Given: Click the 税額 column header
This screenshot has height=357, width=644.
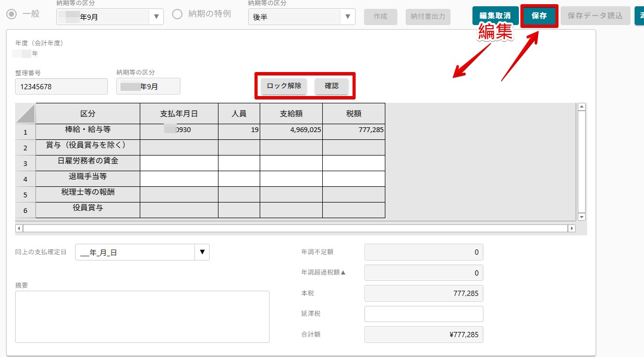Looking at the screenshot, I should coord(354,113).
